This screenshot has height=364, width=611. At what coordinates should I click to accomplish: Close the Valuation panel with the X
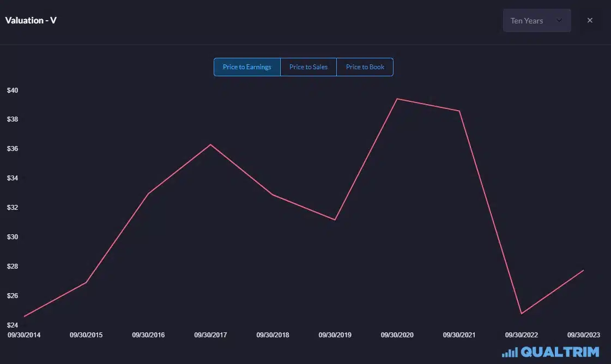tap(590, 21)
